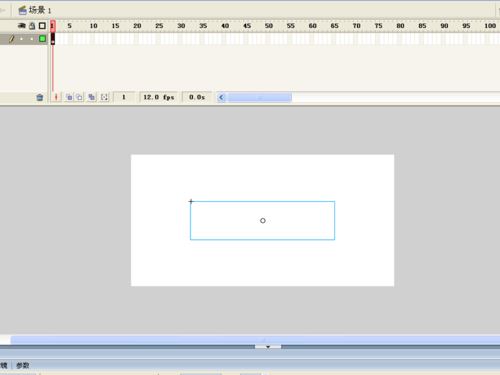Click frame 50 on the timeline ruler
500x375 pixels.
[x=269, y=26]
